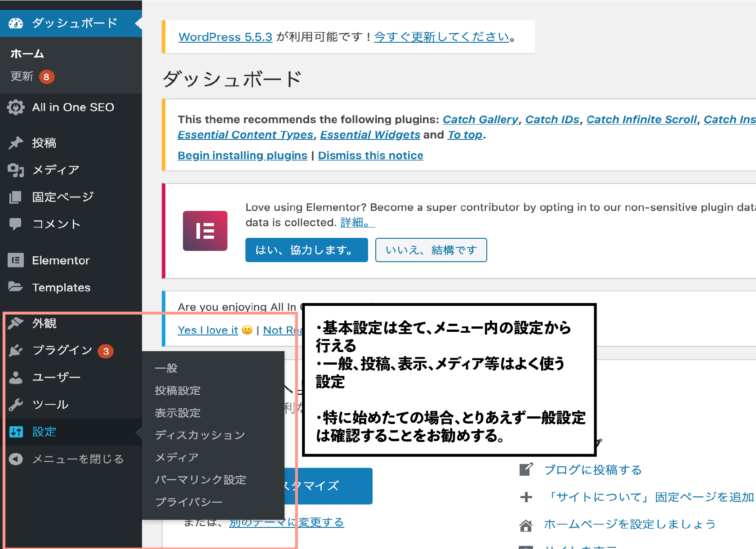
Task: Open the コメント menu
Action: pyautogui.click(x=71, y=224)
